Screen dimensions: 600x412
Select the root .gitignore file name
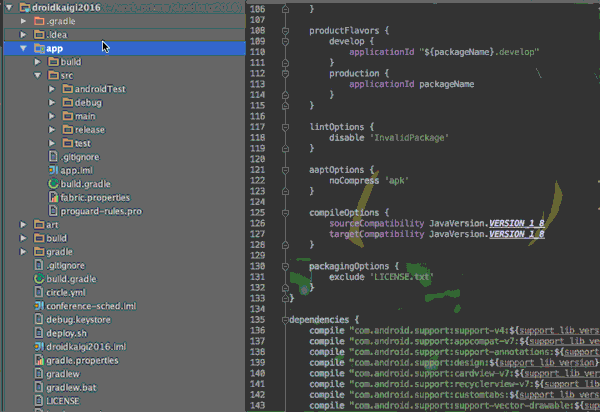pos(66,265)
